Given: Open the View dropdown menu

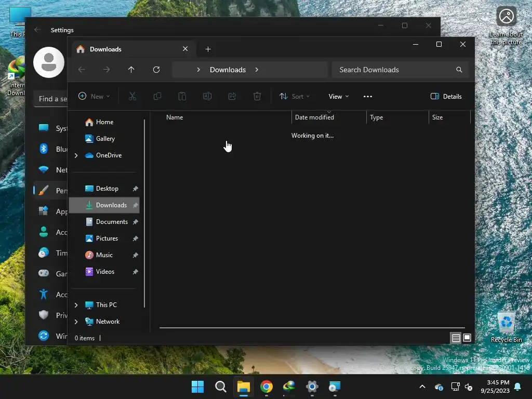Looking at the screenshot, I should [x=339, y=96].
